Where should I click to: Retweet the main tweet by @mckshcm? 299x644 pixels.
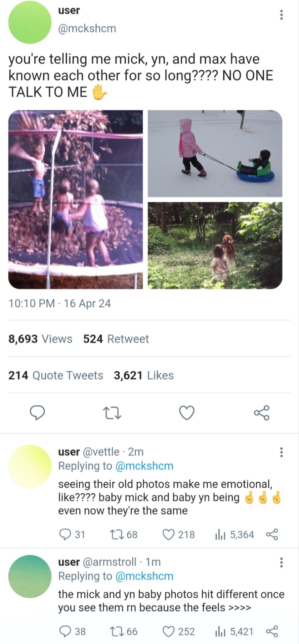[112, 413]
